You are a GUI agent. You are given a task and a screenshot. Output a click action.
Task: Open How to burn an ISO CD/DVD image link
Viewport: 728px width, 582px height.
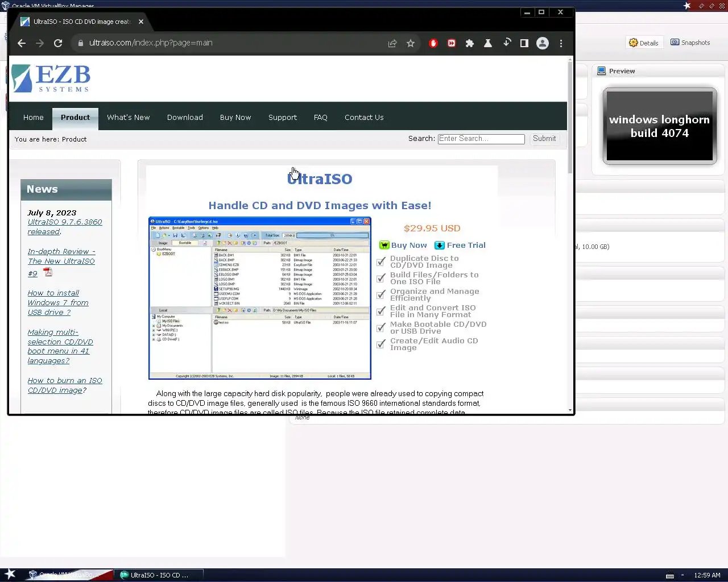[65, 385]
